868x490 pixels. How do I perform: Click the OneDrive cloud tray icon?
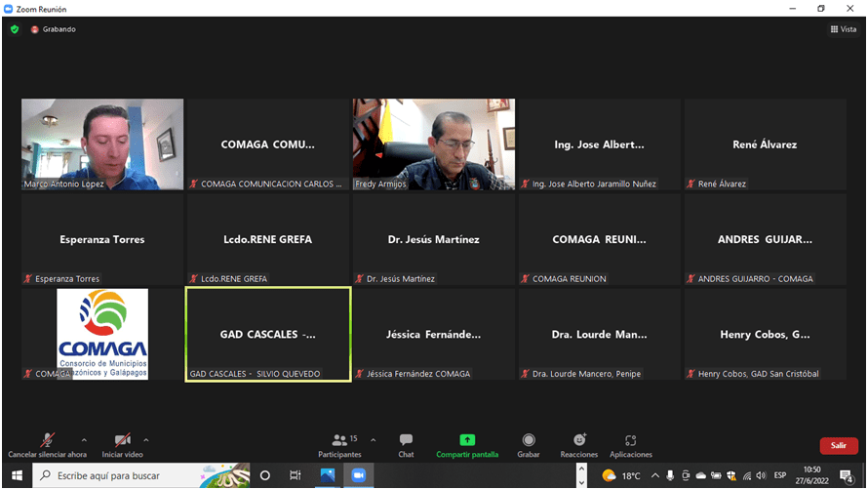(x=701, y=475)
